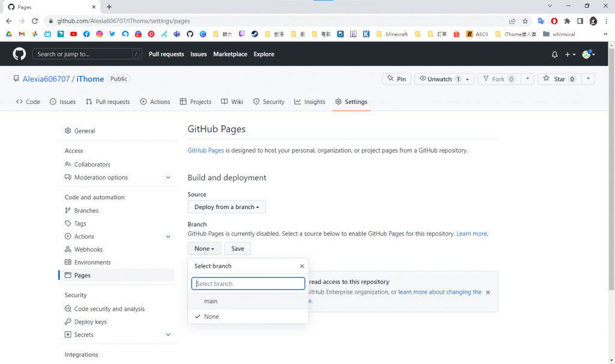
Task: Bookmark this page with the star icon
Action: 525,21
